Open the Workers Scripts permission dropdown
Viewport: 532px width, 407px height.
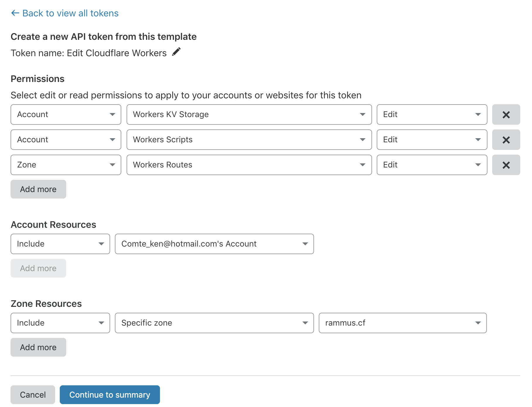[x=249, y=140]
